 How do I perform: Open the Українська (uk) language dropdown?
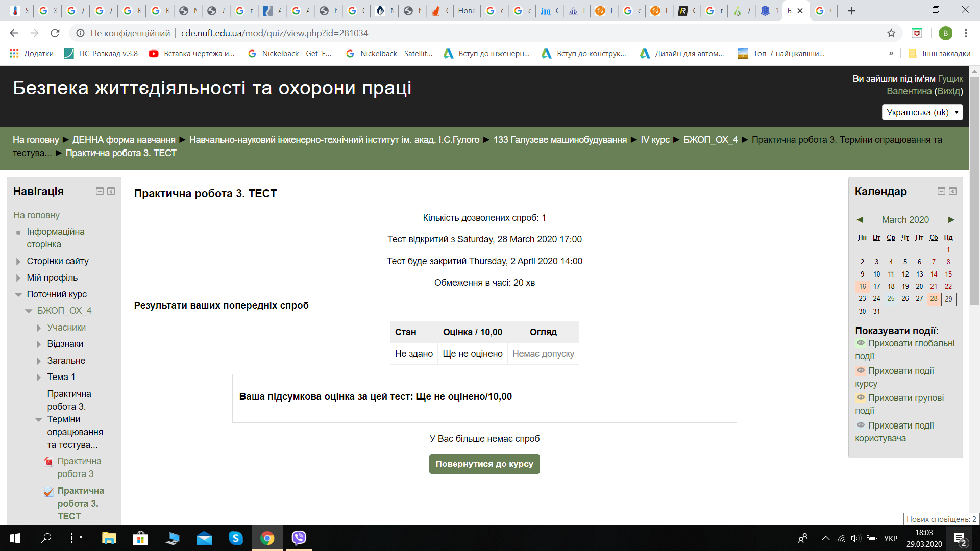[x=922, y=112]
